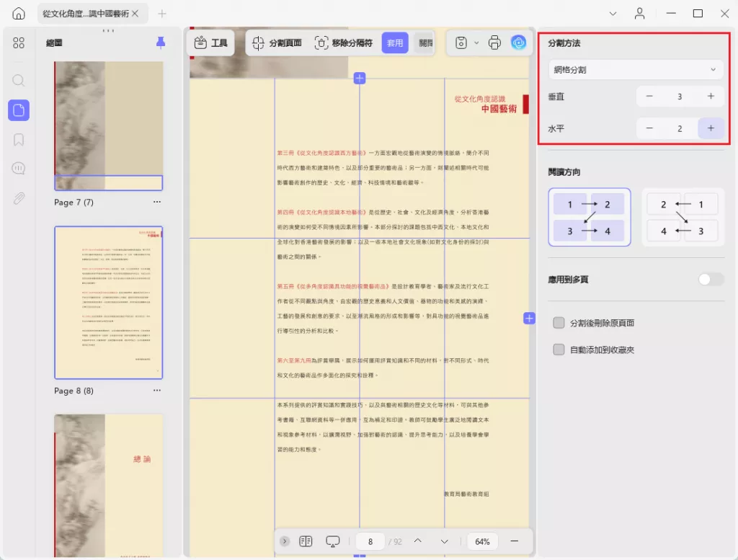
Task: Apply split with 套用 button
Action: (395, 43)
